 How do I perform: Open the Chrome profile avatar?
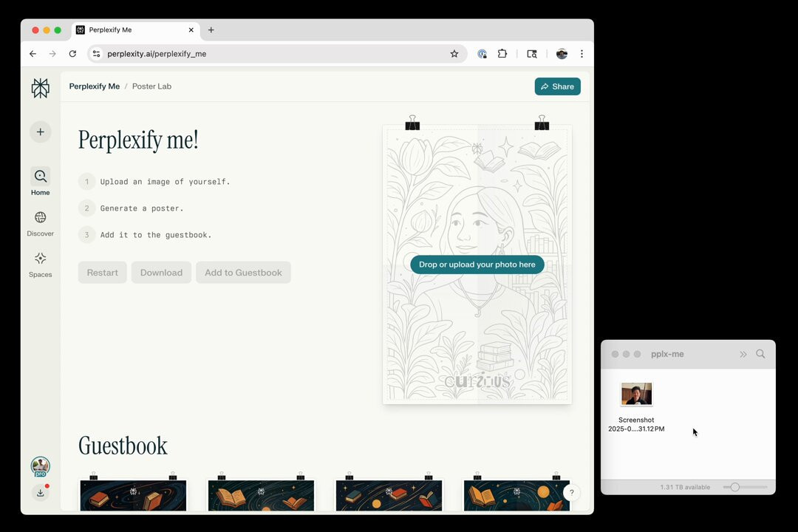pos(562,53)
